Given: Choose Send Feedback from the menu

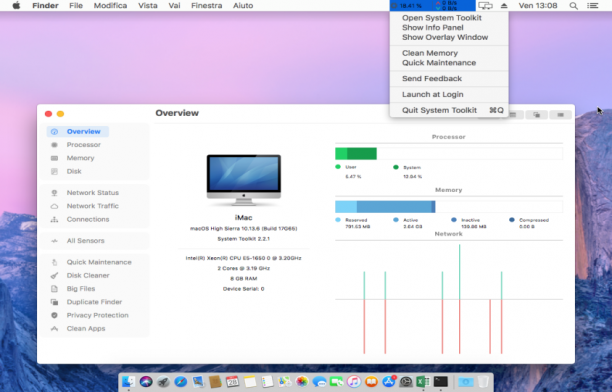Looking at the screenshot, I should (432, 78).
